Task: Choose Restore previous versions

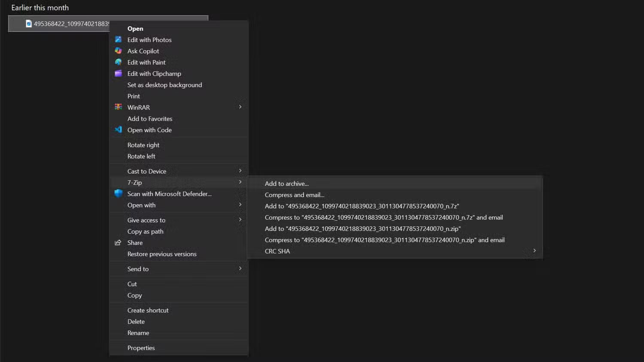Action: pyautogui.click(x=162, y=254)
